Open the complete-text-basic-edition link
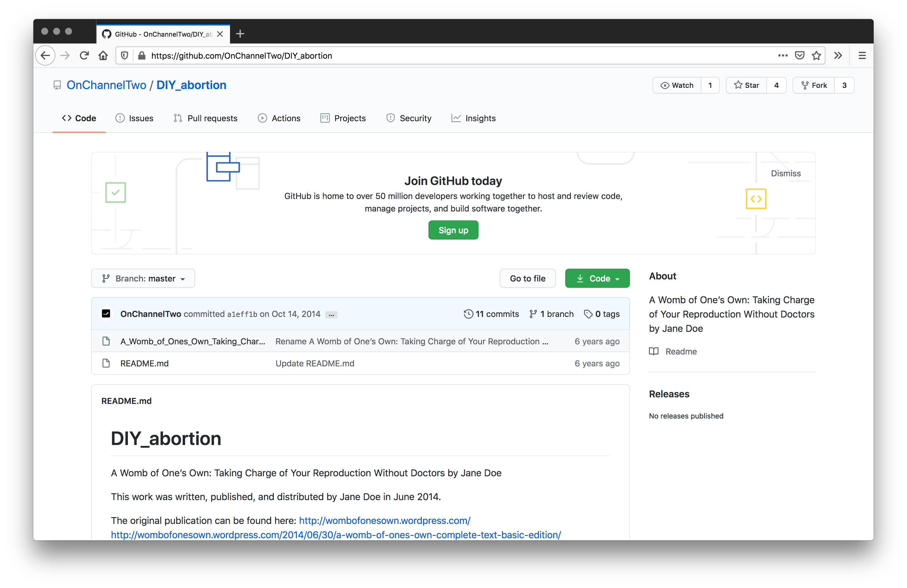Image resolution: width=907 pixels, height=588 pixels. click(x=336, y=535)
